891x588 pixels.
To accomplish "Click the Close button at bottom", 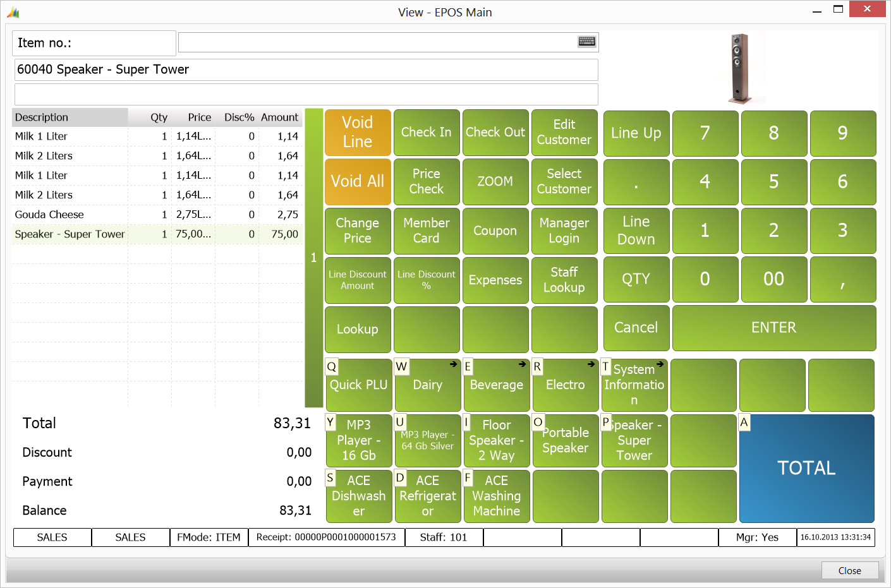I will pos(850,570).
